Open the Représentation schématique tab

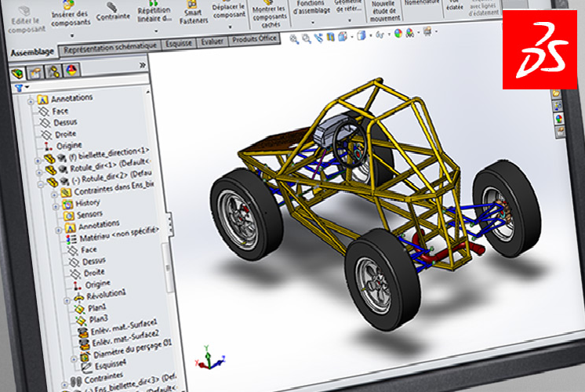point(109,49)
